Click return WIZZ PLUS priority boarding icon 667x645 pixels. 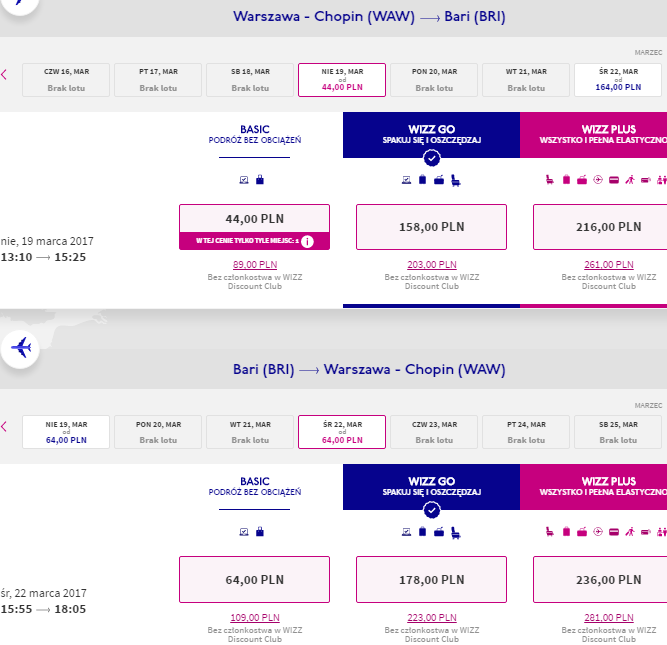[630, 531]
